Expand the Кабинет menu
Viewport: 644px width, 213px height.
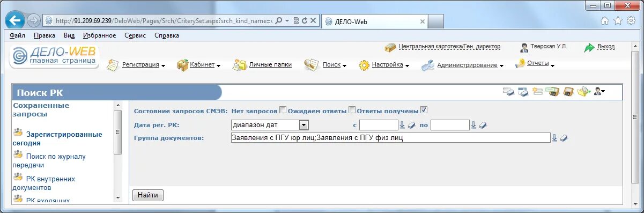pos(219,66)
